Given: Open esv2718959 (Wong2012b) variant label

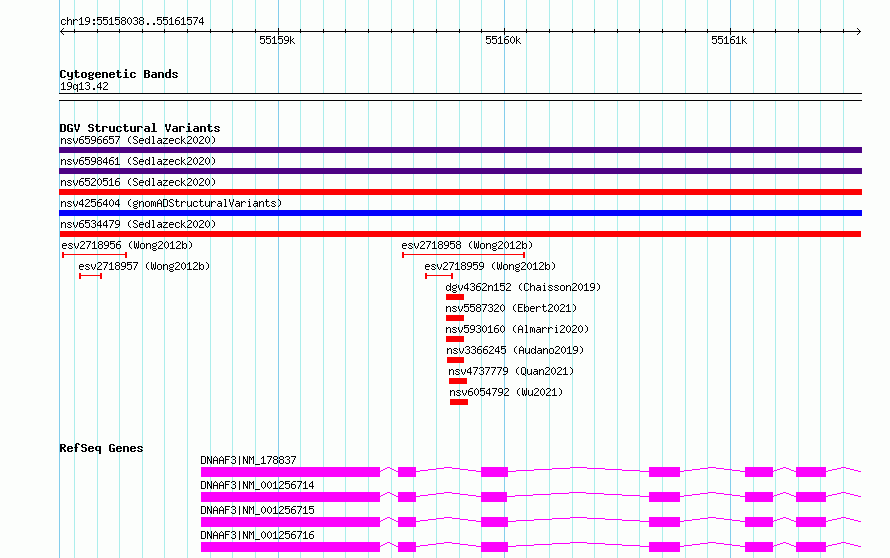Looking at the screenshot, I should (x=490, y=266).
